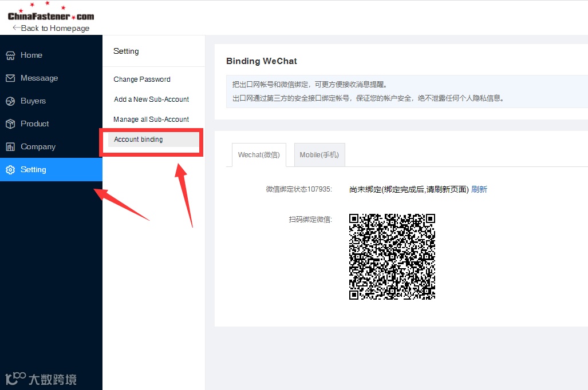Open Manage all Sub-Account
Viewport: 588px width, 390px height.
point(151,119)
